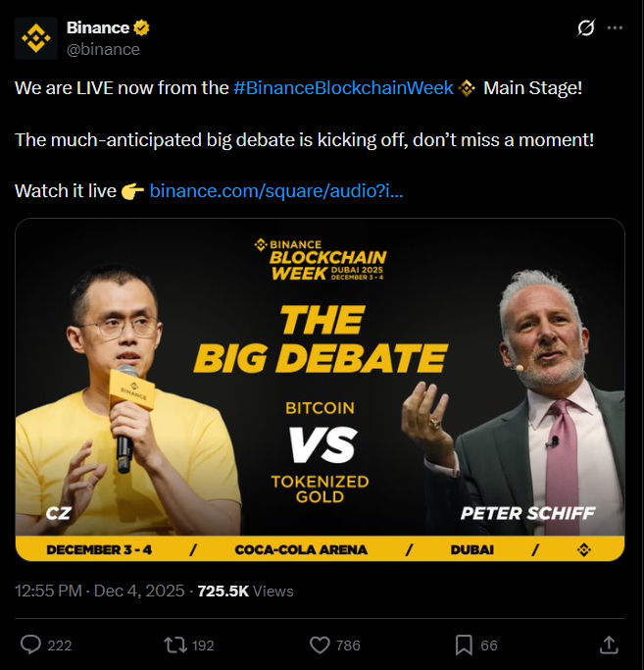Click the @binance handle
644x670 pixels.
(x=103, y=49)
